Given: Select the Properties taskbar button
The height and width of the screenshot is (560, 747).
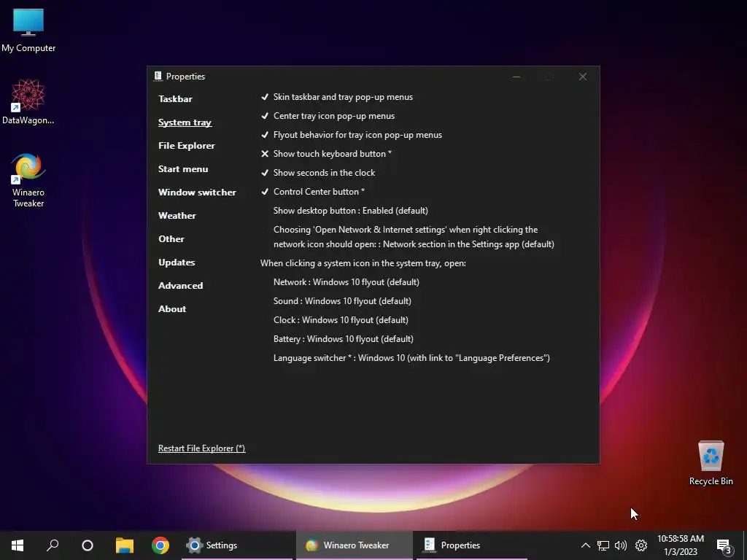Looking at the screenshot, I should click(472, 545).
